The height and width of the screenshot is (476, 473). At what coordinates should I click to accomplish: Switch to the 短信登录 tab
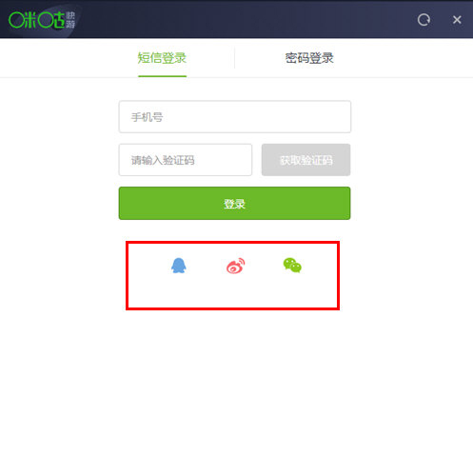(162, 58)
